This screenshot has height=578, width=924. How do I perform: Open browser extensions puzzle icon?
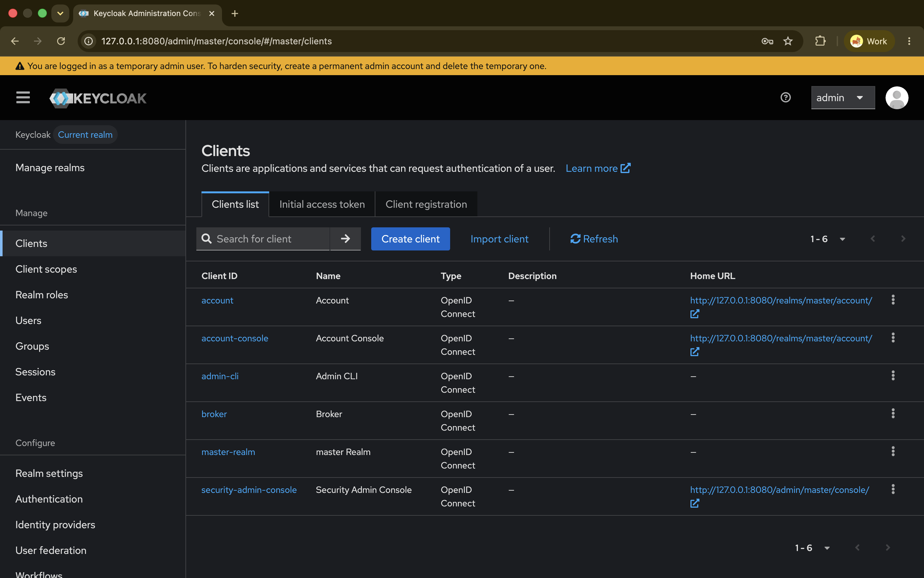[820, 41]
